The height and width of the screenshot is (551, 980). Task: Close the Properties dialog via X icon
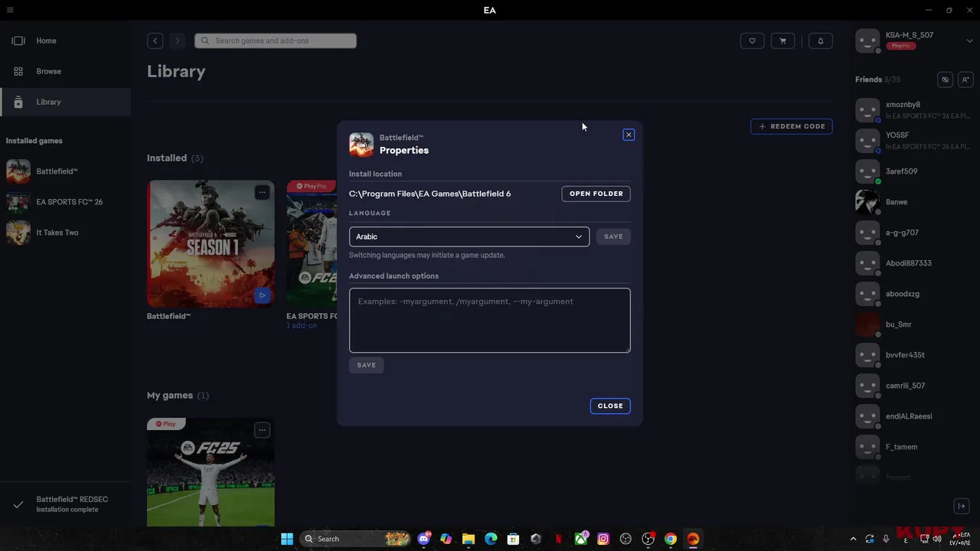pyautogui.click(x=629, y=135)
